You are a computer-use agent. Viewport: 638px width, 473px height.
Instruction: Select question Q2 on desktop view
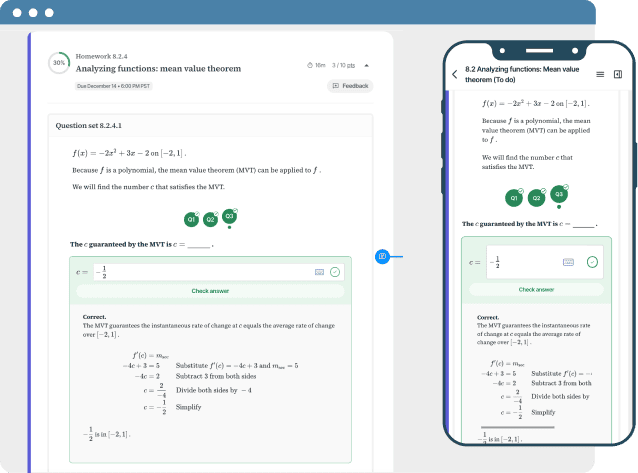(x=210, y=219)
